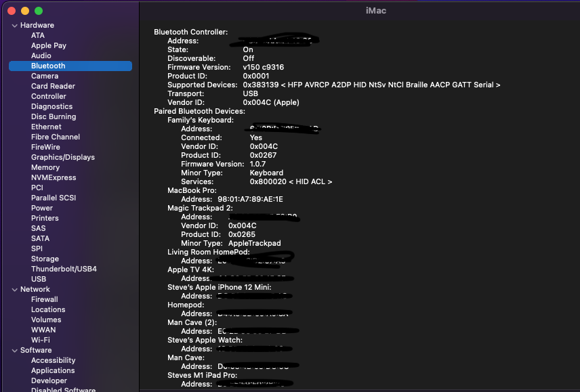The height and width of the screenshot is (392, 580).
Task: Click Vendor ID 0x004C (Apple)
Action: tap(271, 103)
